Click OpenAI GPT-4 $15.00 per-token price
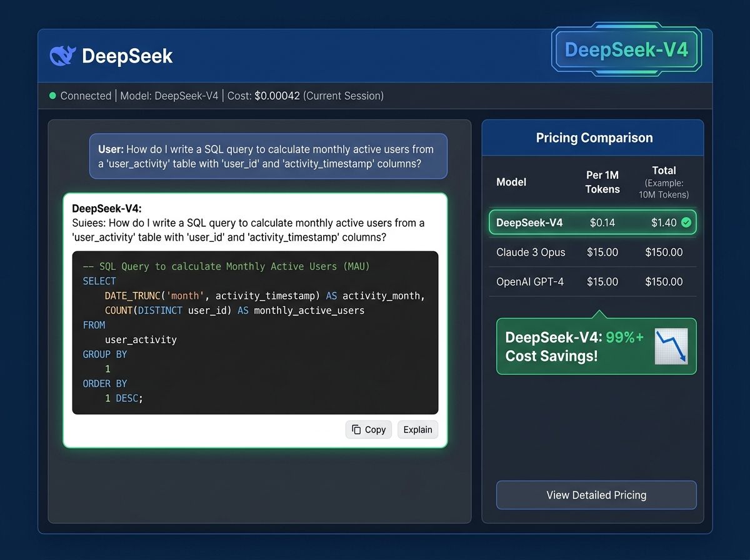The width and height of the screenshot is (750, 560). pos(602,282)
